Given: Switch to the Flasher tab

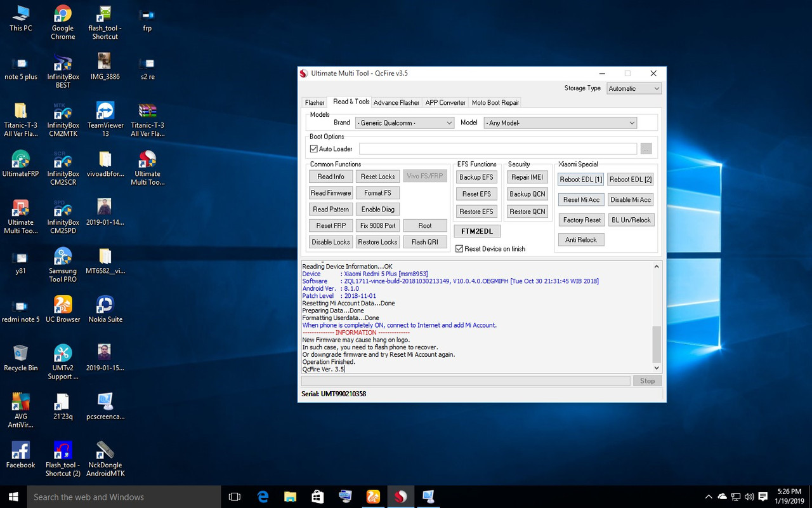Looking at the screenshot, I should [315, 102].
